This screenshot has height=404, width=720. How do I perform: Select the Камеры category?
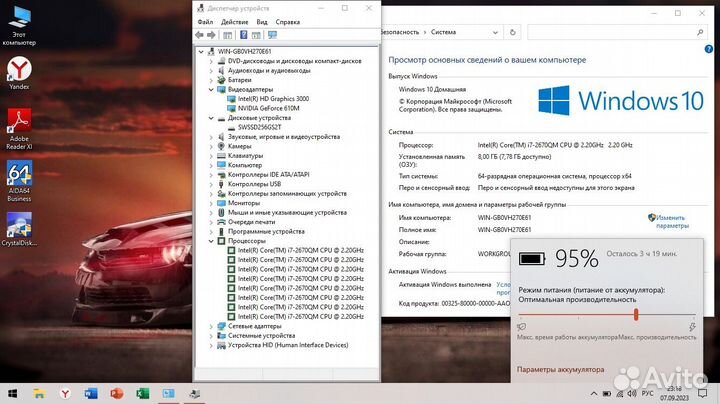point(240,146)
